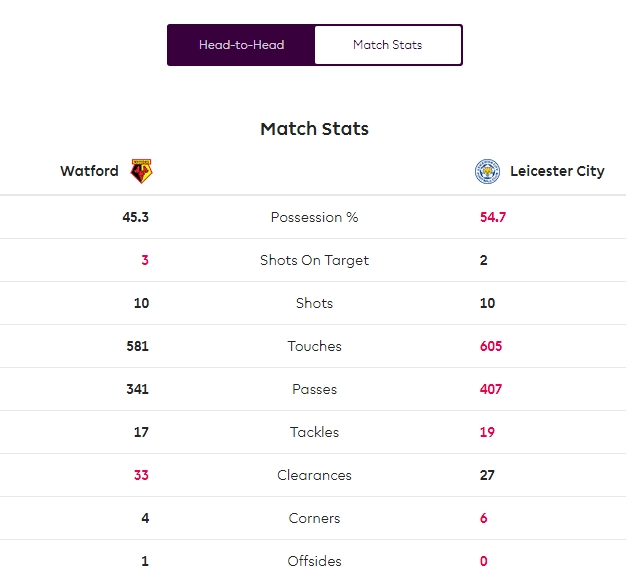Select the Match Stats tab

pyautogui.click(x=387, y=45)
